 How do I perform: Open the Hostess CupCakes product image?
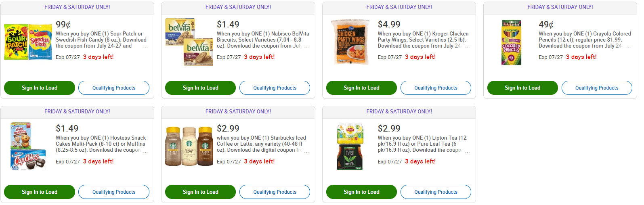28,146
